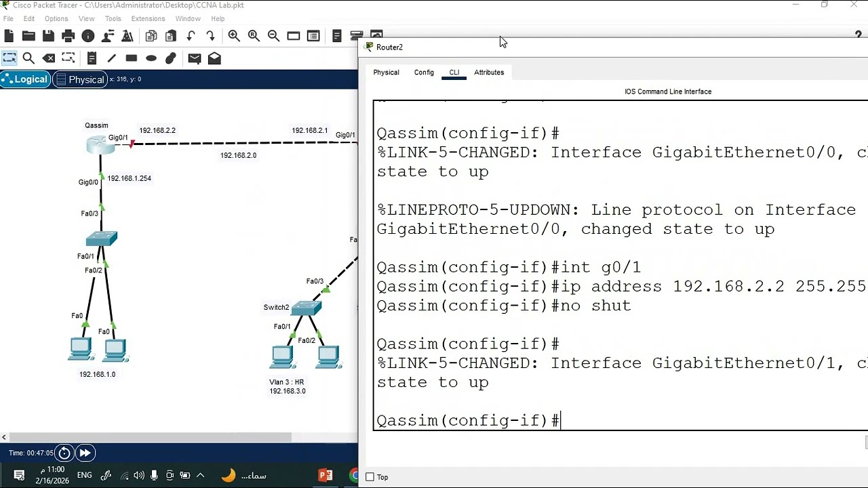868x488 pixels.
Task: Open Network Information icon
Action: (87, 36)
